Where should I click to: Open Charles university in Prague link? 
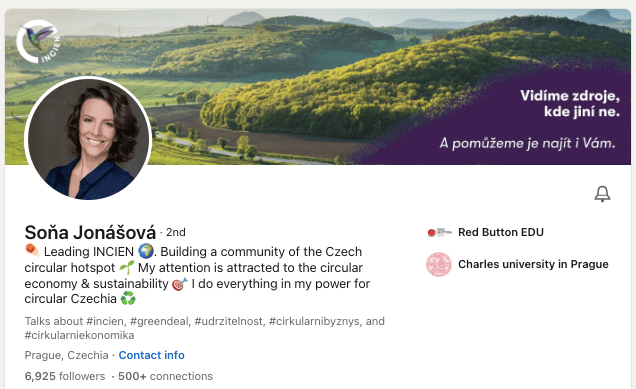pyautogui.click(x=533, y=264)
